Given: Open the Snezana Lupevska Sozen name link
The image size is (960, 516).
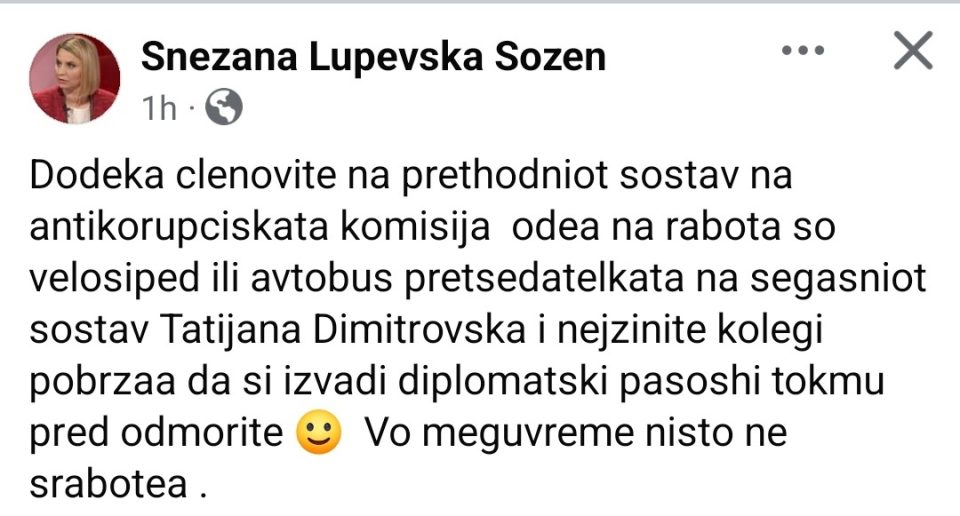Looking at the screenshot, I should (373, 57).
